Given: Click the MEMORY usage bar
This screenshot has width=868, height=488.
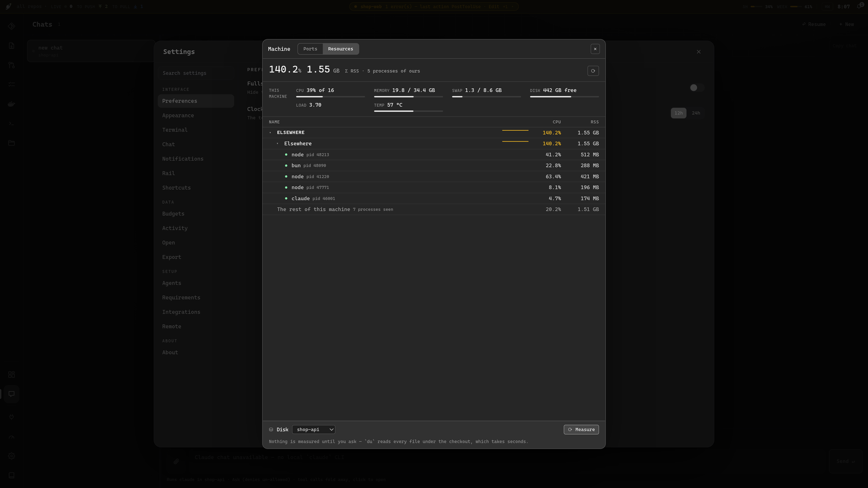Looking at the screenshot, I should tap(408, 97).
